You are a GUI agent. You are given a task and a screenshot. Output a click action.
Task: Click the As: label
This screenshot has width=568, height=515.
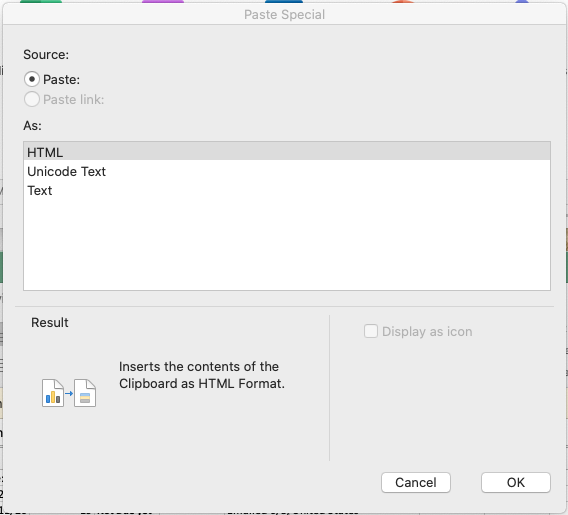click(x=33, y=126)
